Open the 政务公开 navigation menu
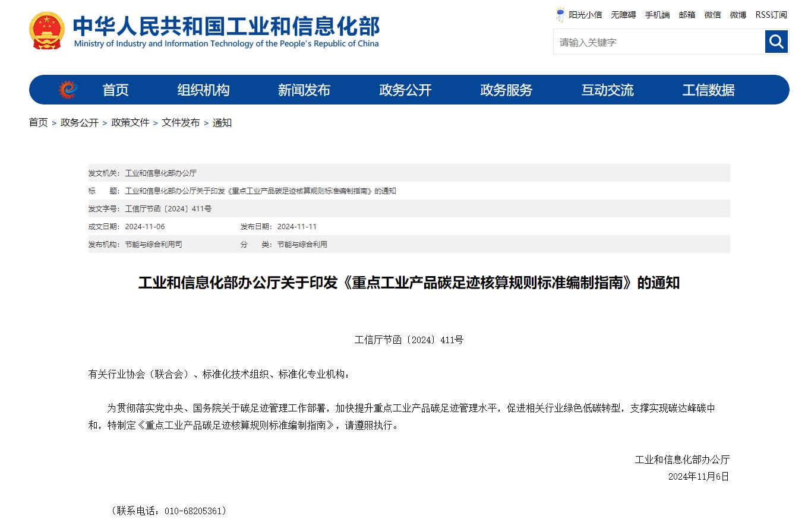 405,90
